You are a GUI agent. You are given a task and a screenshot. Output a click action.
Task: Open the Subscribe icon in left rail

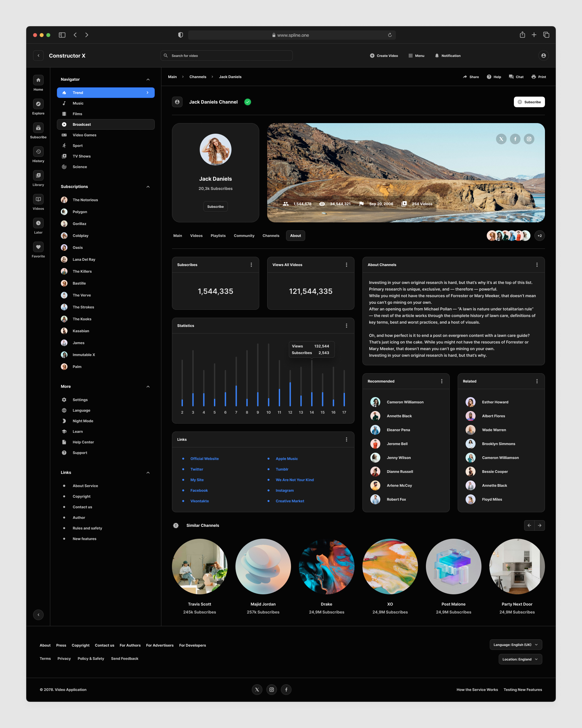(38, 128)
